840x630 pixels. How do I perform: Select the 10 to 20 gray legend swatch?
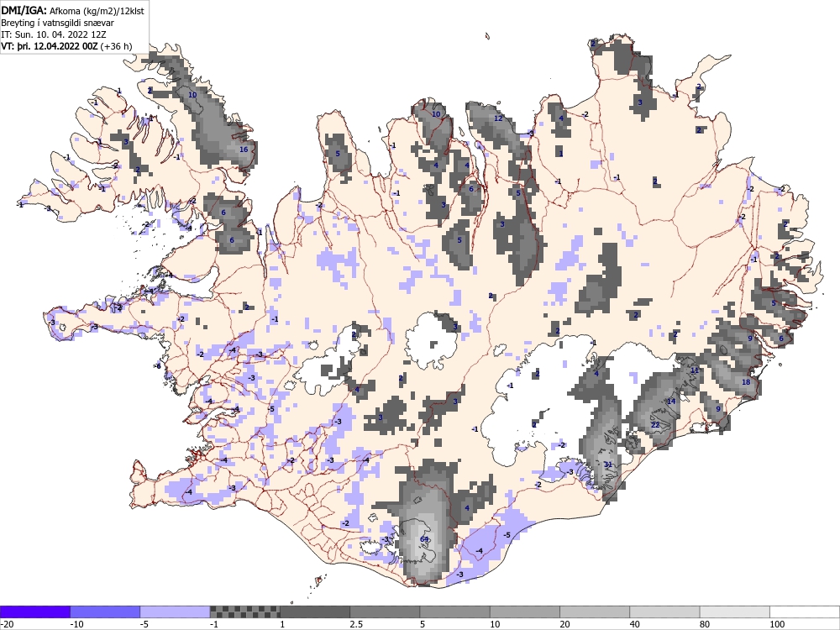pyautogui.click(x=525, y=612)
